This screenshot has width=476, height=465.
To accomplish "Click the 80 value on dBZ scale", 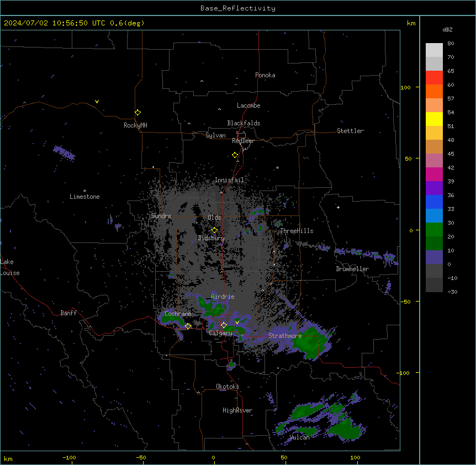I will (451, 44).
